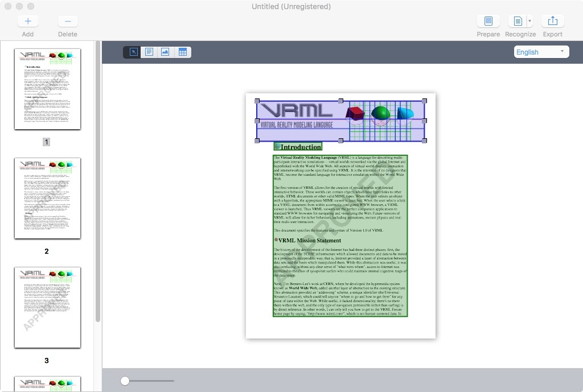Click the Prepare toolbar icon
Screen dimensions: 583x392
(488, 21)
